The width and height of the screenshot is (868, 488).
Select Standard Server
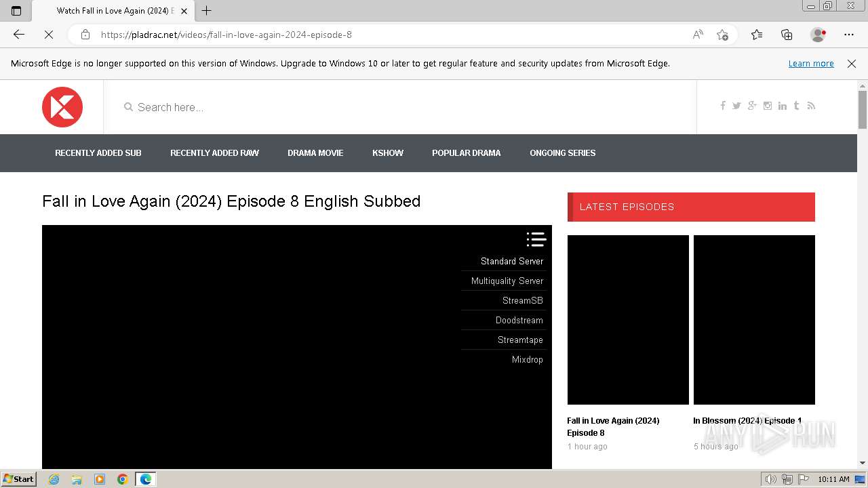coord(512,261)
